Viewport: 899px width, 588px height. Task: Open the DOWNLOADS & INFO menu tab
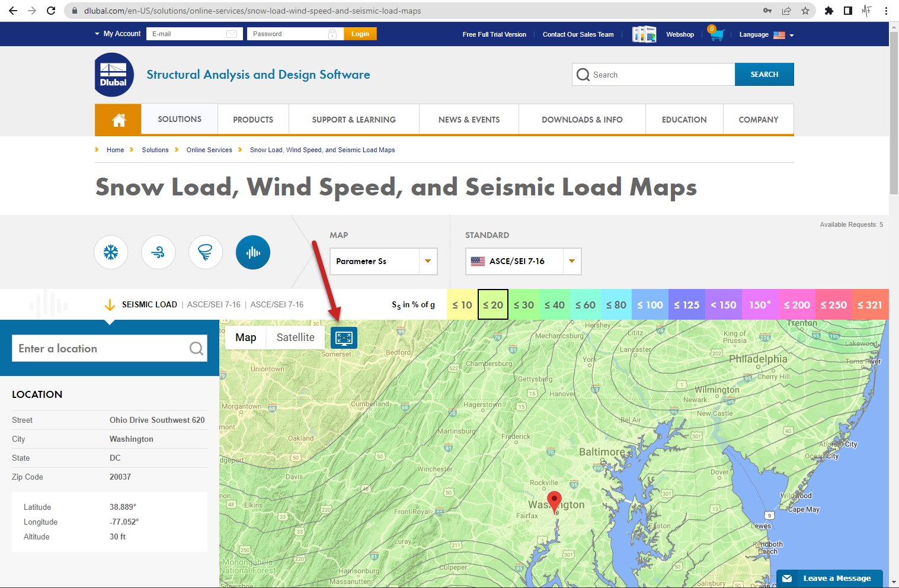[x=581, y=119]
